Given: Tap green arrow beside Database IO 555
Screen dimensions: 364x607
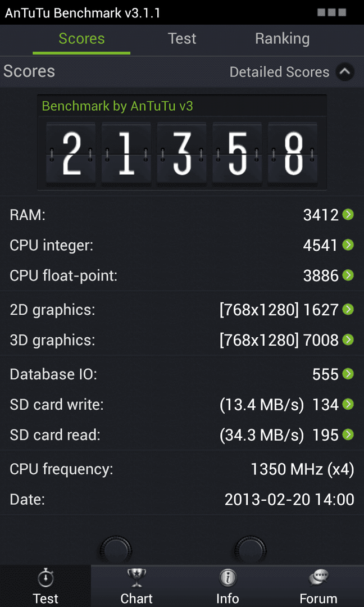Looking at the screenshot, I should point(348,374).
